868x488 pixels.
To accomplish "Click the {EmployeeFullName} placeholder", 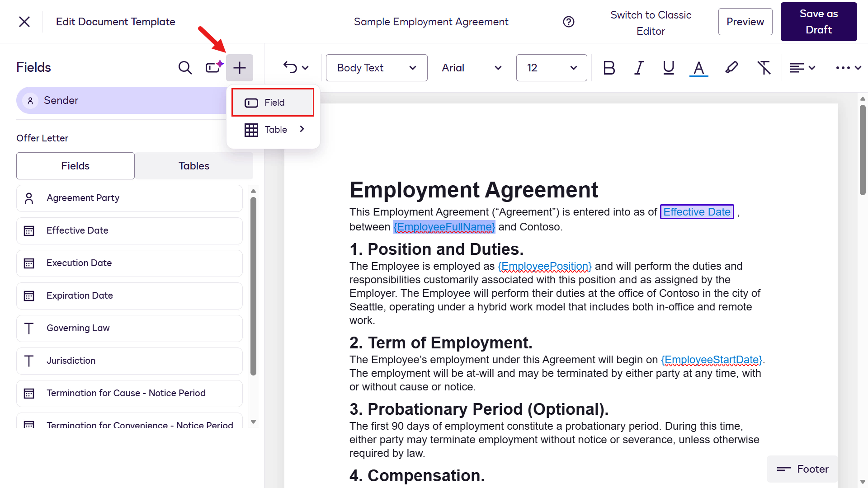I will 444,227.
